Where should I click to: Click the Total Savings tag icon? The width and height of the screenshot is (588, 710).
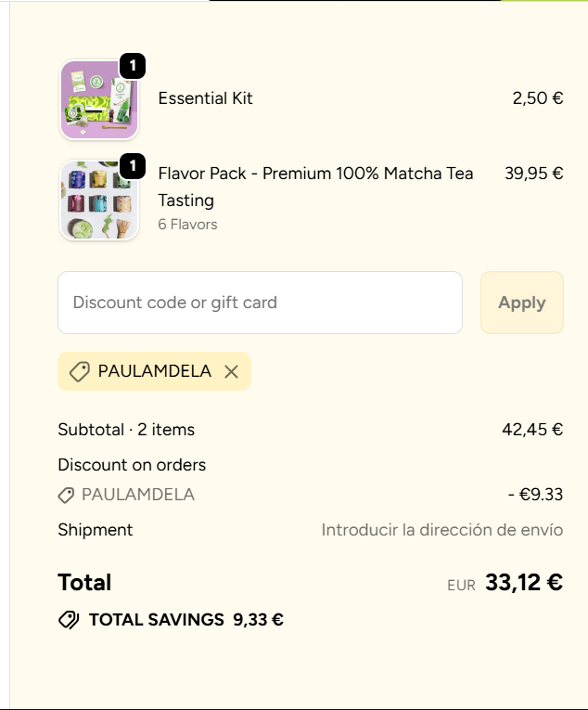(69, 620)
